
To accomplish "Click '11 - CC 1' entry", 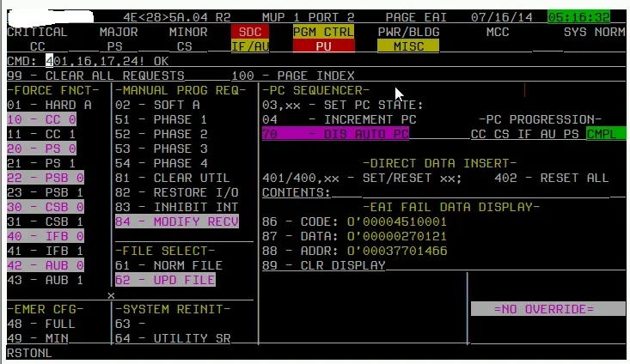I will [x=41, y=134].
